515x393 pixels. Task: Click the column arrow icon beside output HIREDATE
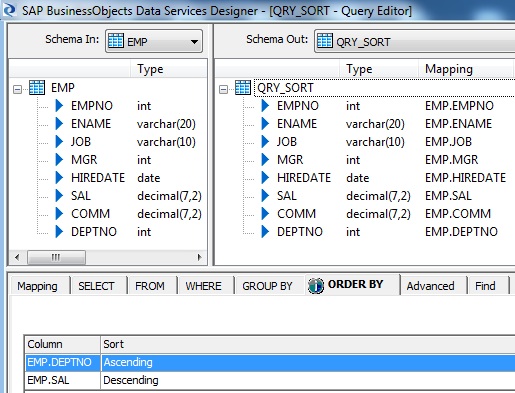pos(265,178)
